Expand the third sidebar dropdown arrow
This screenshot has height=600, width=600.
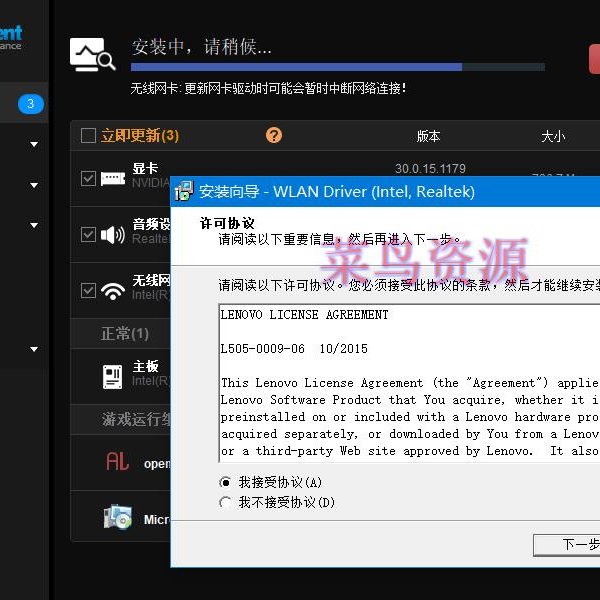pyautogui.click(x=34, y=225)
